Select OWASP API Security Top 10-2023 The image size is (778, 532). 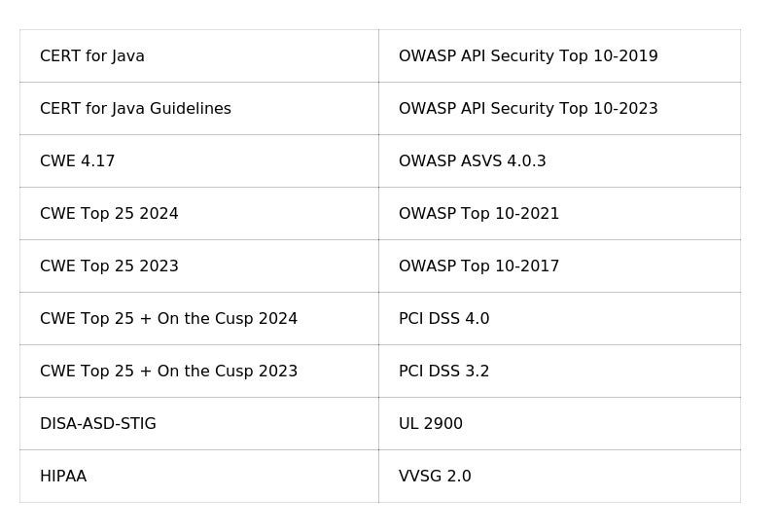[x=528, y=109]
